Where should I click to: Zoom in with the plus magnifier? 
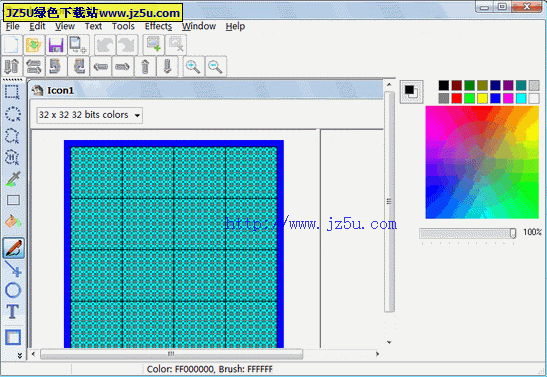[194, 66]
